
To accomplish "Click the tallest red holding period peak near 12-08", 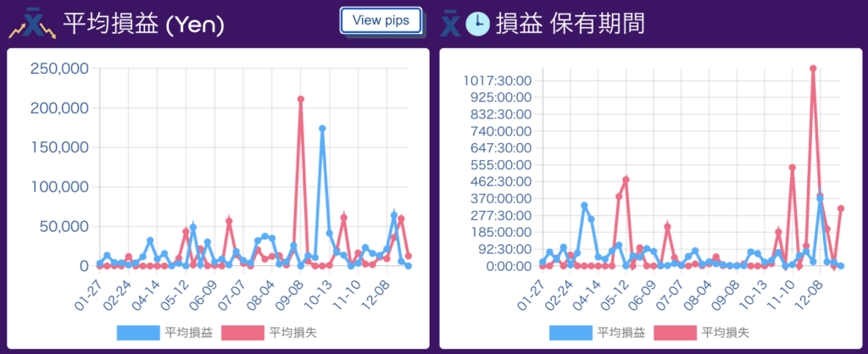I will coord(813,69).
